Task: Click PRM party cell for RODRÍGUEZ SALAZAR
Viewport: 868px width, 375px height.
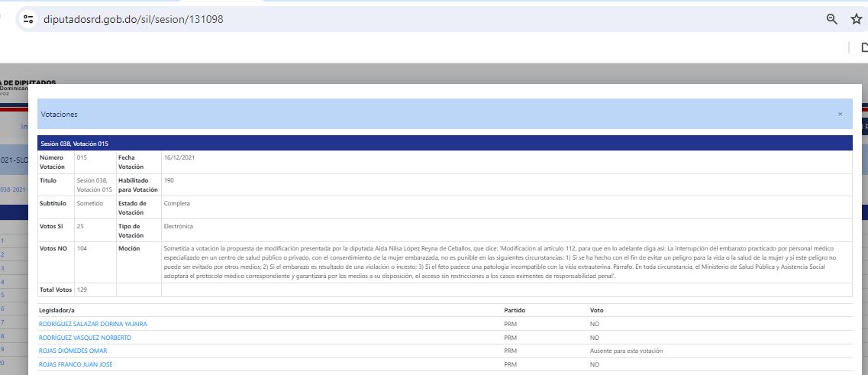Action: pos(511,324)
